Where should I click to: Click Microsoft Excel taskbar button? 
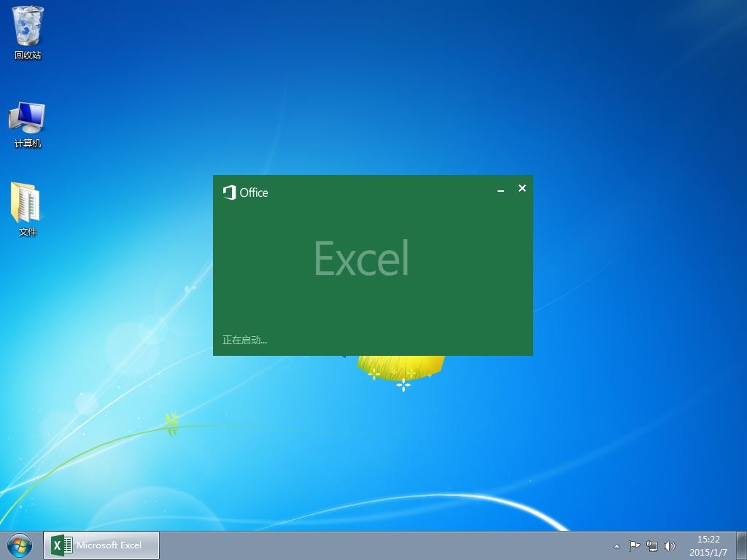(101, 545)
